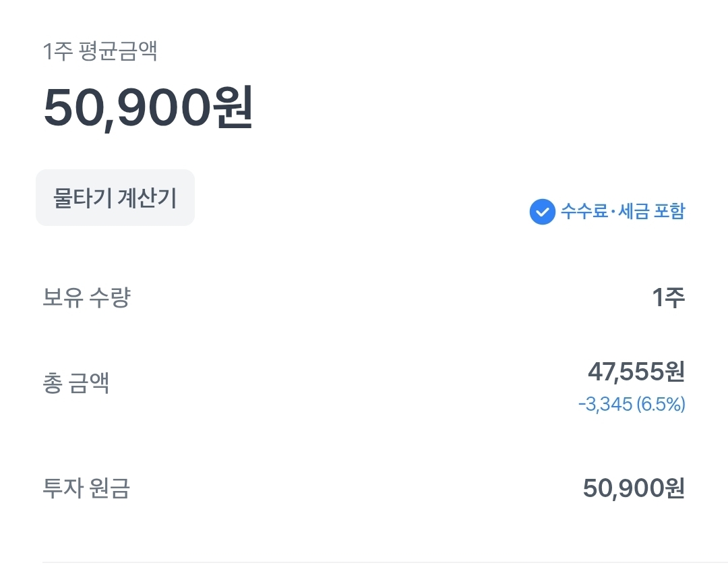Viewport: 728px width, 578px height.
Task: Click the 1주 value beside 보유 수량
Action: click(669, 297)
